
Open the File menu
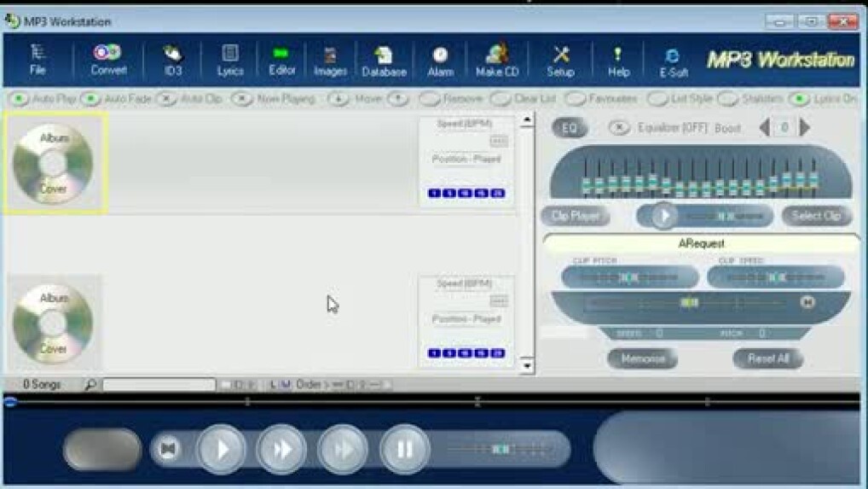point(38,60)
